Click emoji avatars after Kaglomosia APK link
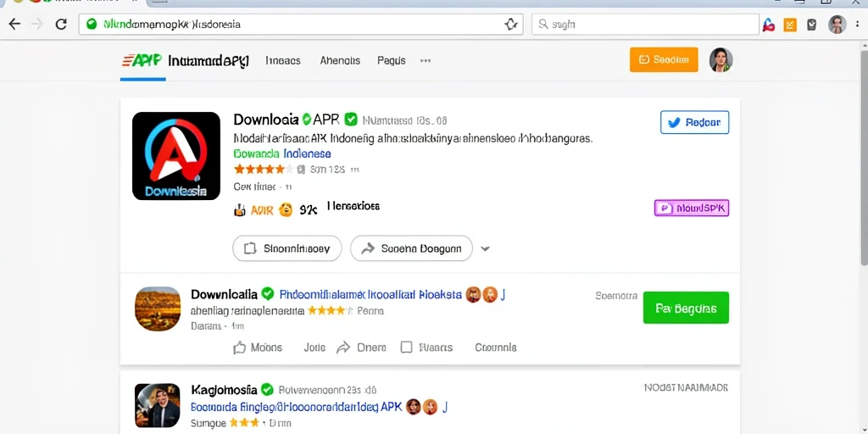Image resolution: width=868 pixels, height=434 pixels. coord(422,408)
